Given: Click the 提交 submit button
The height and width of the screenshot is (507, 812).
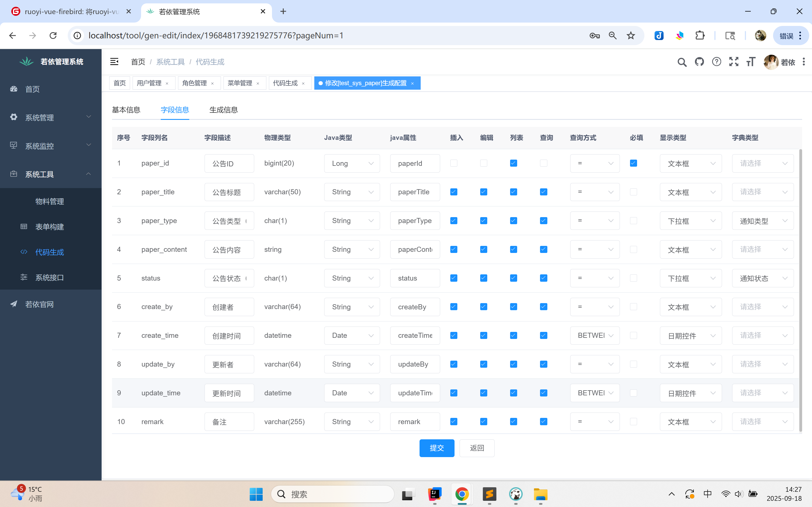Looking at the screenshot, I should (436, 448).
